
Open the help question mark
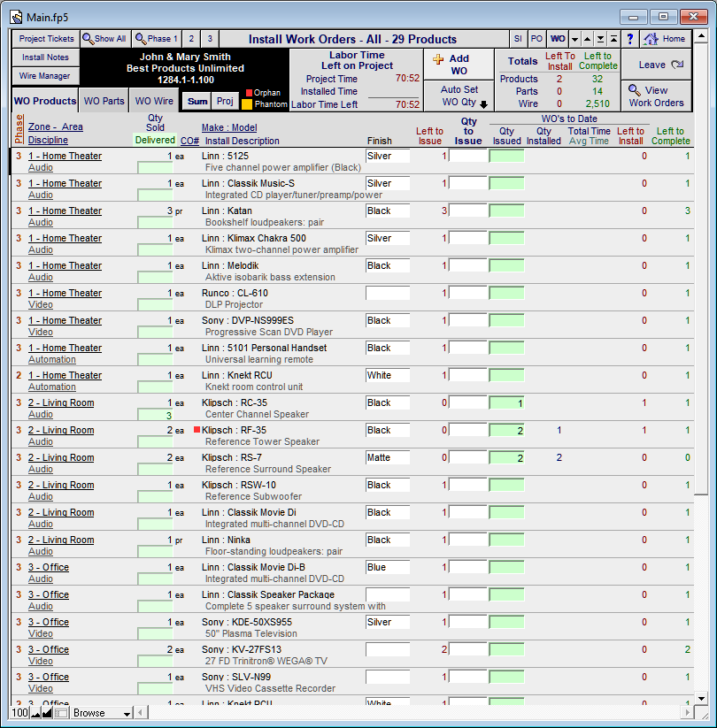tap(629, 39)
